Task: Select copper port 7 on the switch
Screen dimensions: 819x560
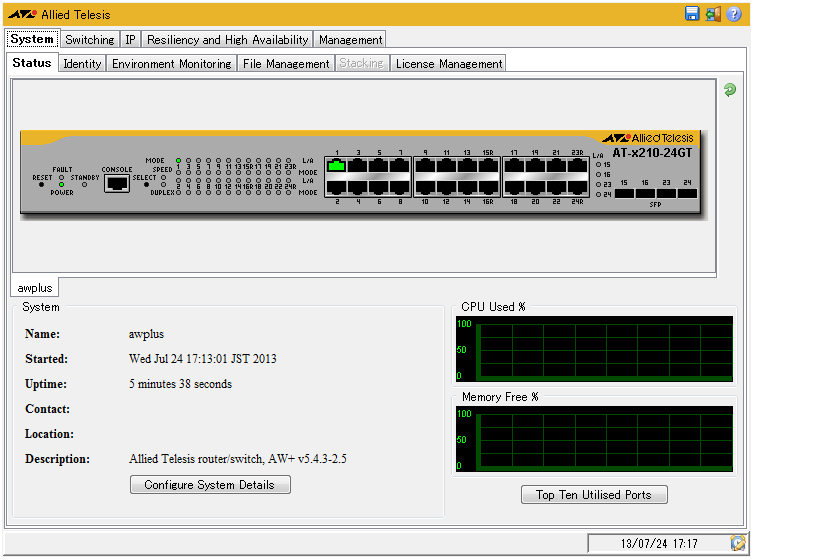Action: click(400, 166)
